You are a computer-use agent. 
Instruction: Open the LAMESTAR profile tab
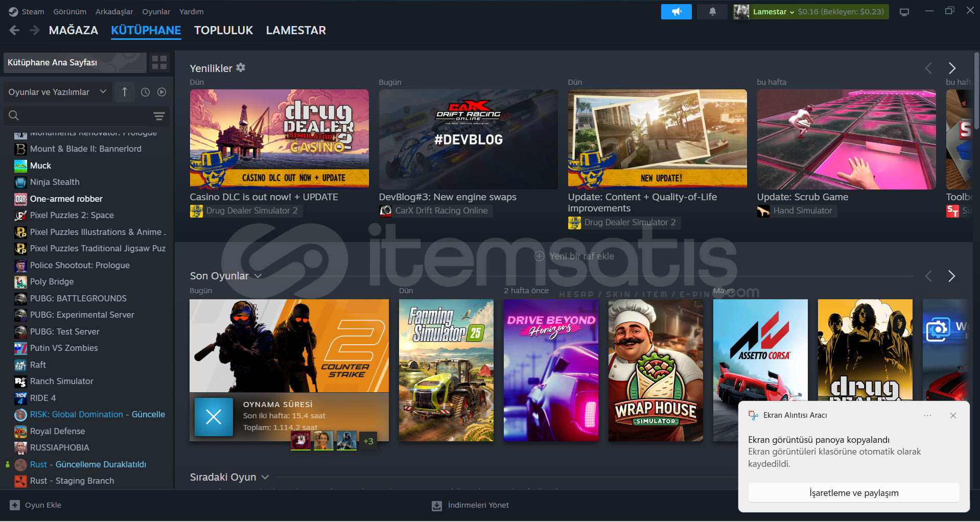pyautogui.click(x=296, y=30)
